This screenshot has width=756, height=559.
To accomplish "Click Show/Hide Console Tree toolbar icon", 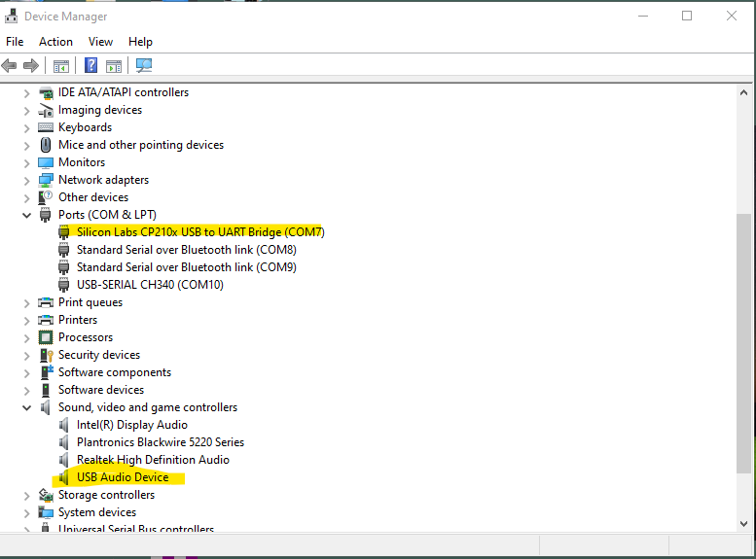I will pyautogui.click(x=61, y=65).
